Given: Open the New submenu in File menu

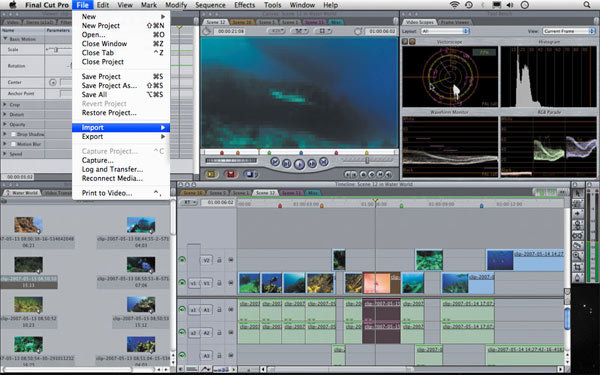Looking at the screenshot, I should (121, 16).
